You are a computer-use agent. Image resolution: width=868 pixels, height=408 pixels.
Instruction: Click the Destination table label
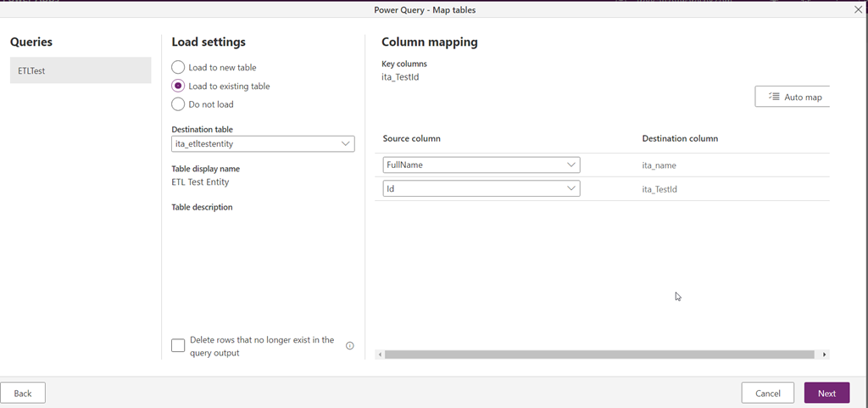pyautogui.click(x=202, y=130)
